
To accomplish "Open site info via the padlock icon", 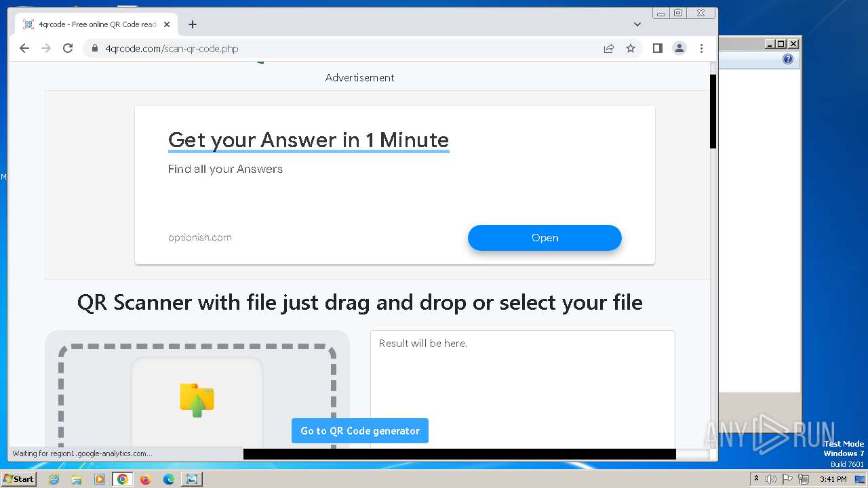I will pos(94,48).
